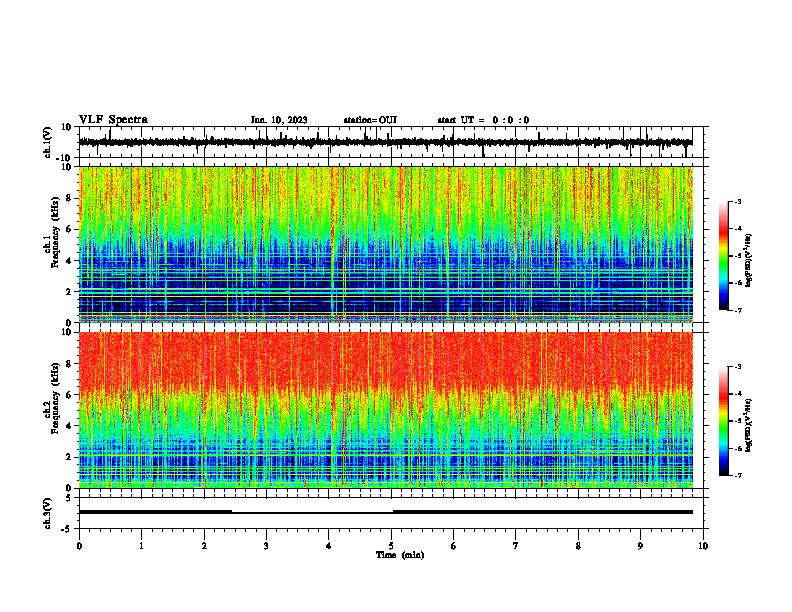Click the thick black ch.3 signal trace
Viewport: 792px width, 612px height.
[x=385, y=512]
